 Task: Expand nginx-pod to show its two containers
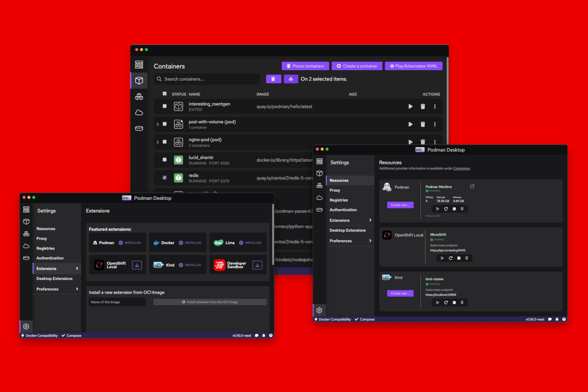pos(158,142)
